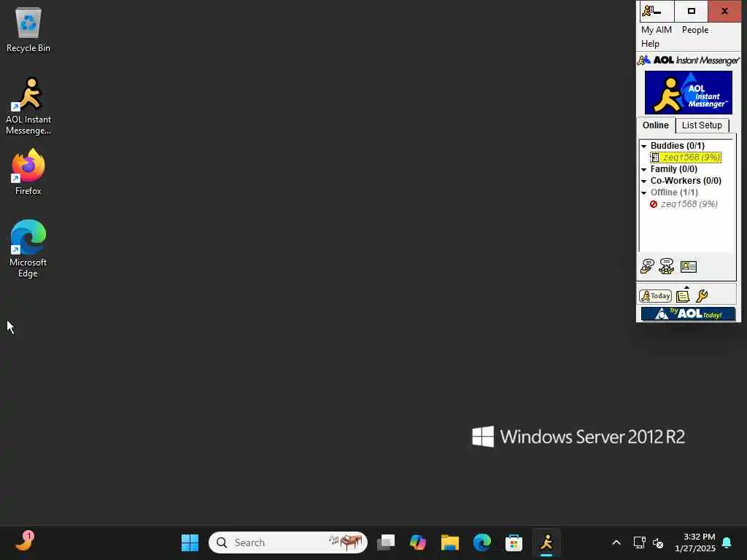
Task: Click the Buddy Chat icon
Action: [667, 266]
